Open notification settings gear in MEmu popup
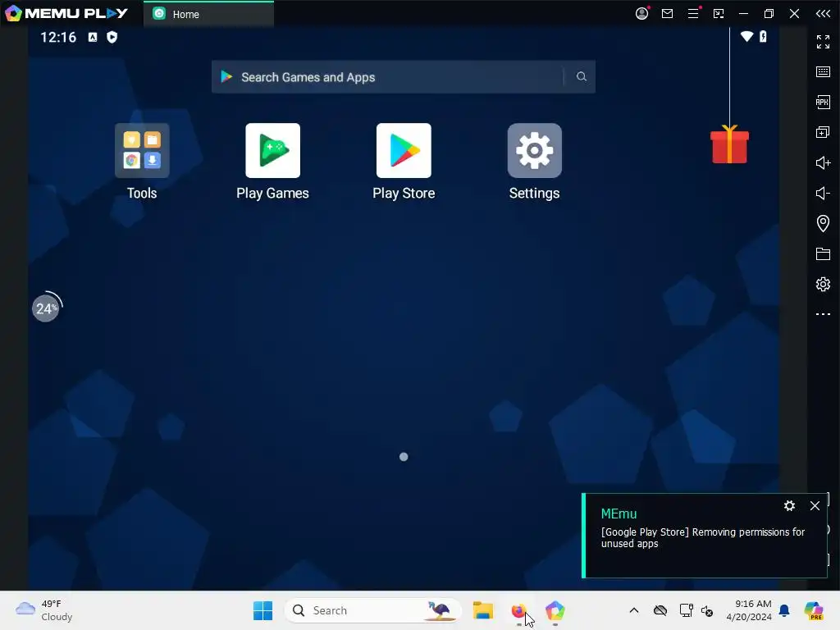This screenshot has width=840, height=630. pyautogui.click(x=789, y=505)
